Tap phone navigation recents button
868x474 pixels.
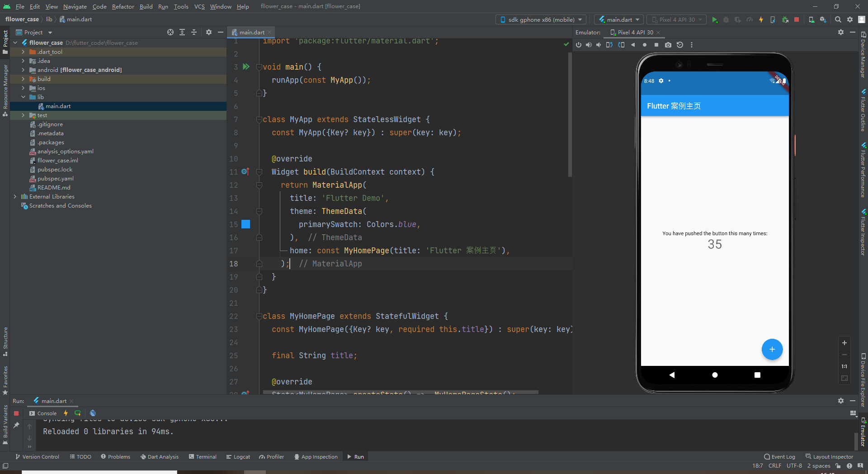tap(757, 375)
